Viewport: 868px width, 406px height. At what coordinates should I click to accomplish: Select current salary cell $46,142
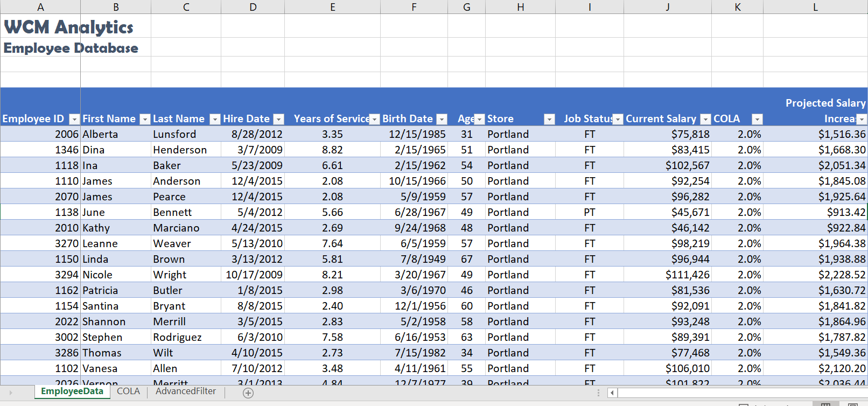[668, 228]
